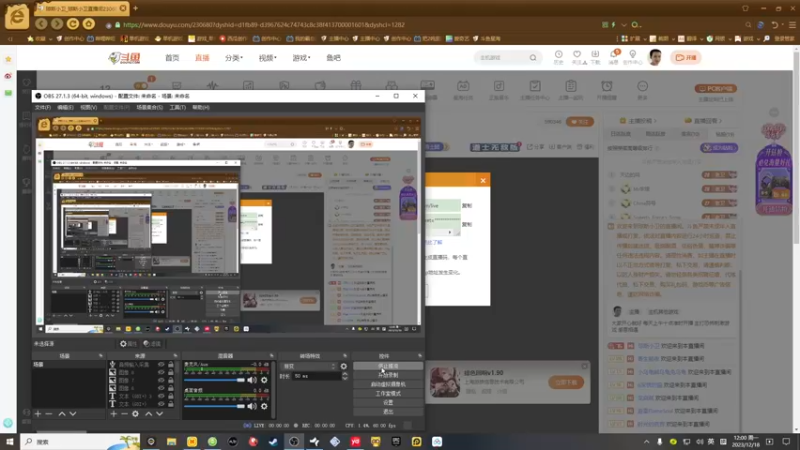Toggle lock on 图像 8 source
Viewport: 800px width, 450px height.
(x=171, y=372)
